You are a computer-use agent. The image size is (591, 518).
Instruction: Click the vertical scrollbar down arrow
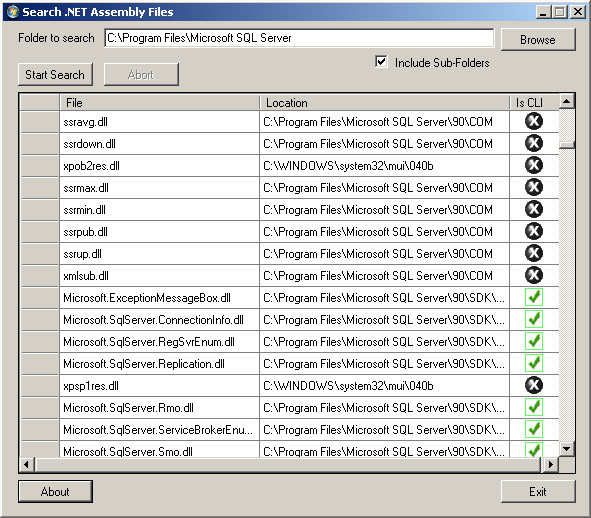tap(567, 449)
